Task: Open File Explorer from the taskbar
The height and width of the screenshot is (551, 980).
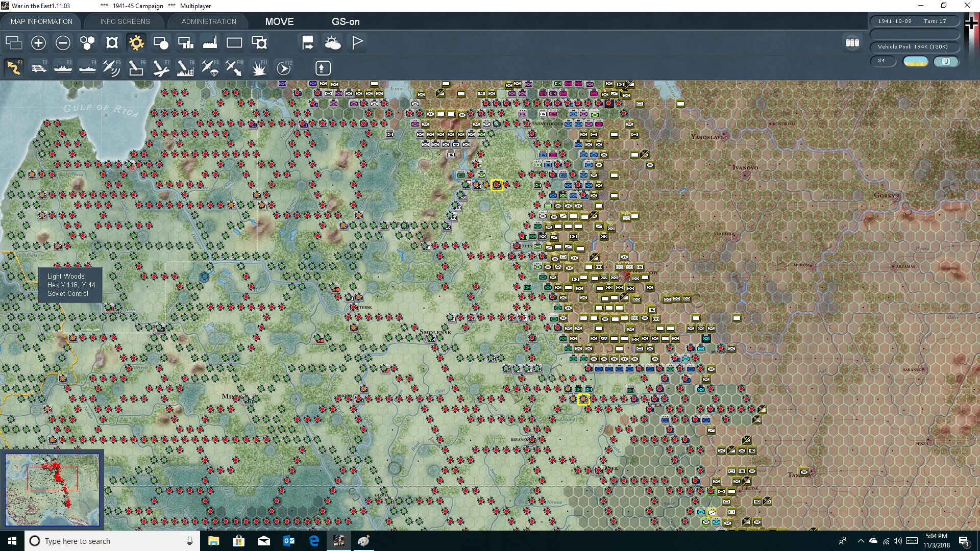Action: tap(214, 541)
